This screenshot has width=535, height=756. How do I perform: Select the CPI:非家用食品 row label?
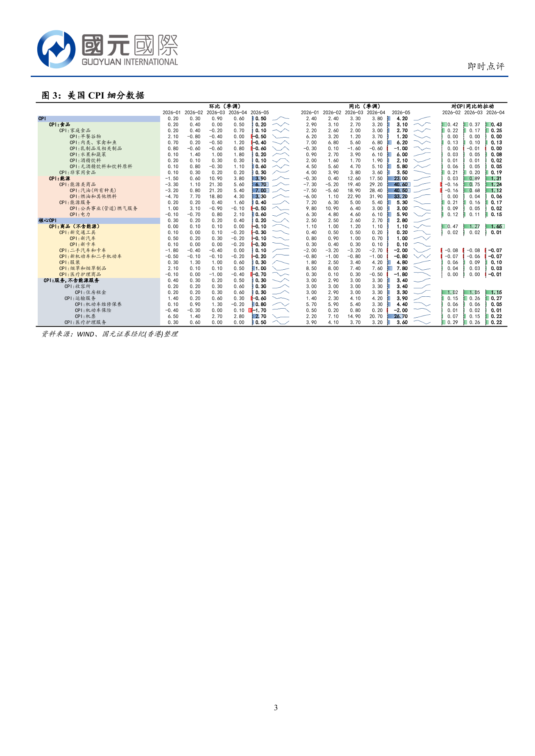77,173
